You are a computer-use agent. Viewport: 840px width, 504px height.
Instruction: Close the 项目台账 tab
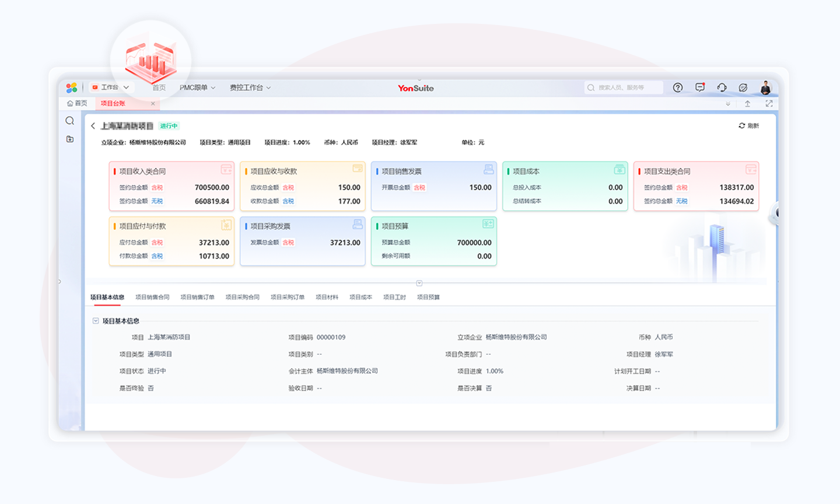coord(153,104)
